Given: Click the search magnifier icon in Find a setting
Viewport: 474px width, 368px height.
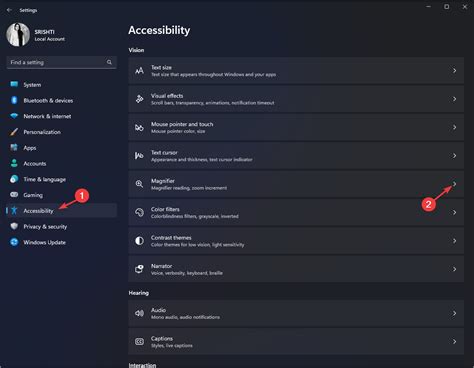Looking at the screenshot, I should coord(109,62).
